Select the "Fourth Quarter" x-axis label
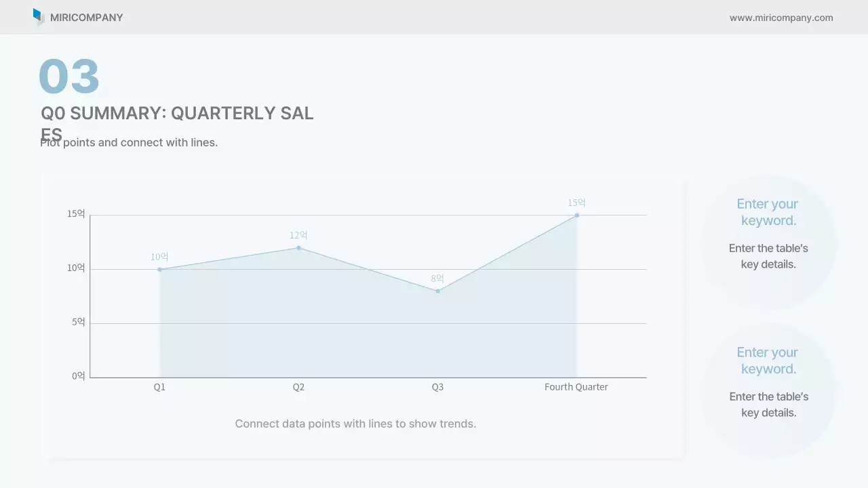The image size is (868, 488). [x=576, y=387]
